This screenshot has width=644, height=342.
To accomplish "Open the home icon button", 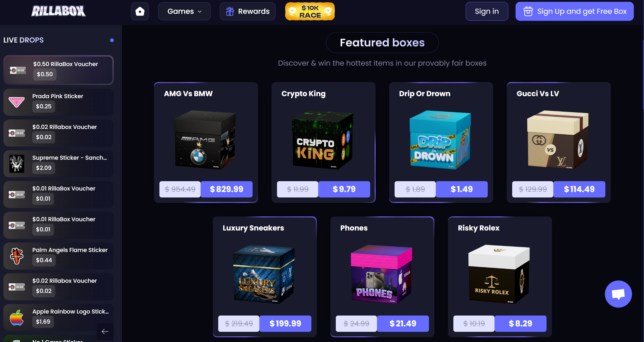I will (x=140, y=11).
